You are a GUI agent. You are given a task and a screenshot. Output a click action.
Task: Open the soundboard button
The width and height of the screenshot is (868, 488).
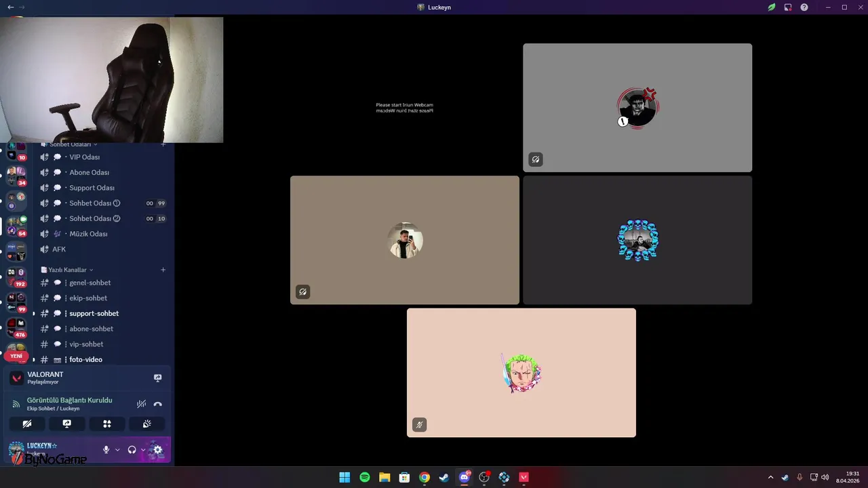tap(147, 424)
